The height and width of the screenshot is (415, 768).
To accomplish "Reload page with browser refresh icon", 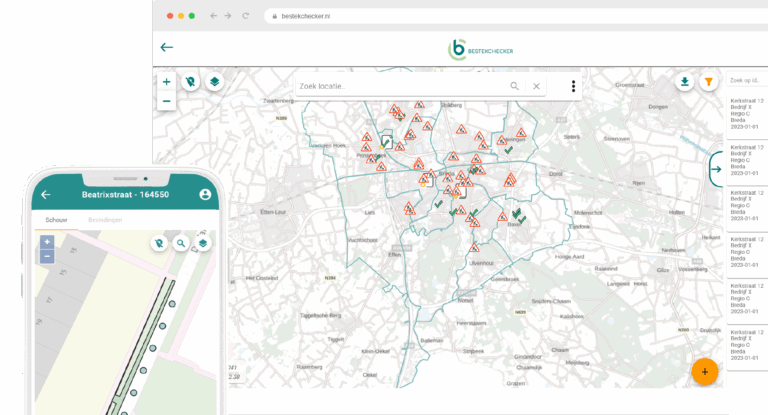I will click(x=245, y=16).
